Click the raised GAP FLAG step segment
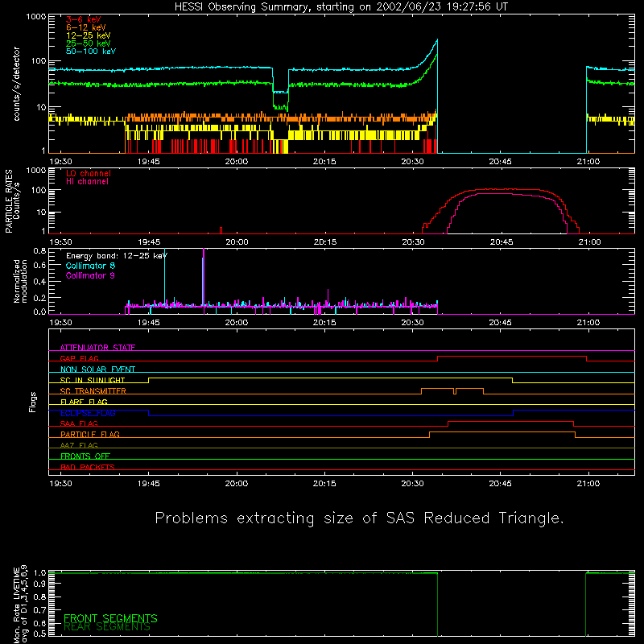This screenshot has height=644, width=644. [x=512, y=357]
